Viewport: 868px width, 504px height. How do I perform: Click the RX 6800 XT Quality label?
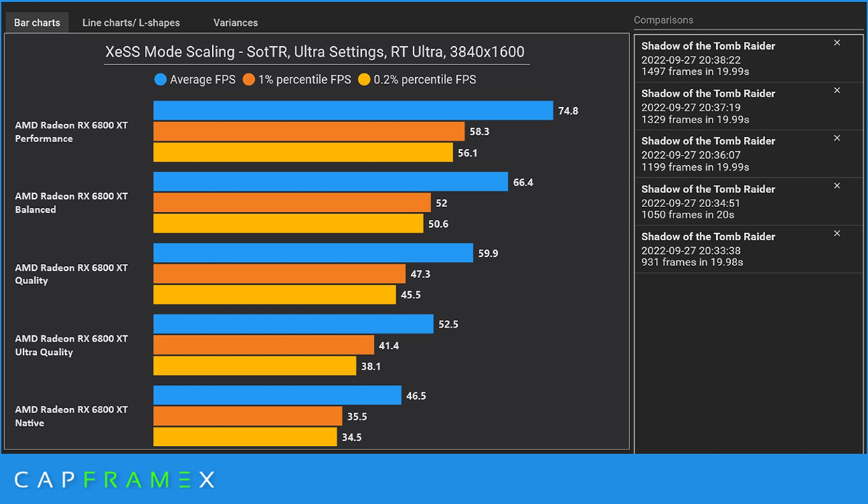click(x=71, y=274)
